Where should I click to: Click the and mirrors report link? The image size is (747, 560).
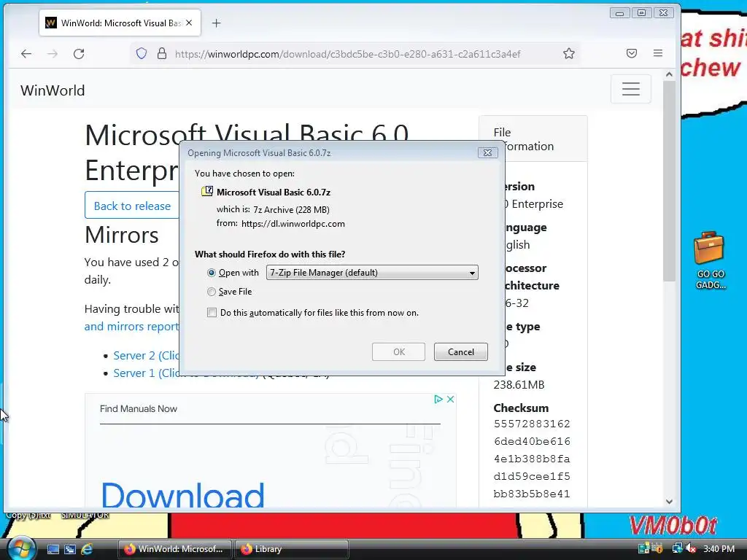tap(131, 326)
